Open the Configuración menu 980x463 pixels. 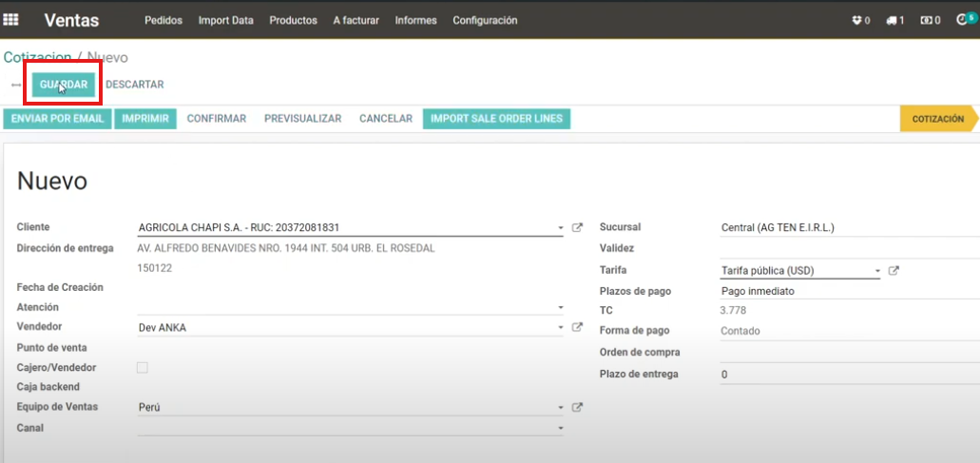(485, 20)
